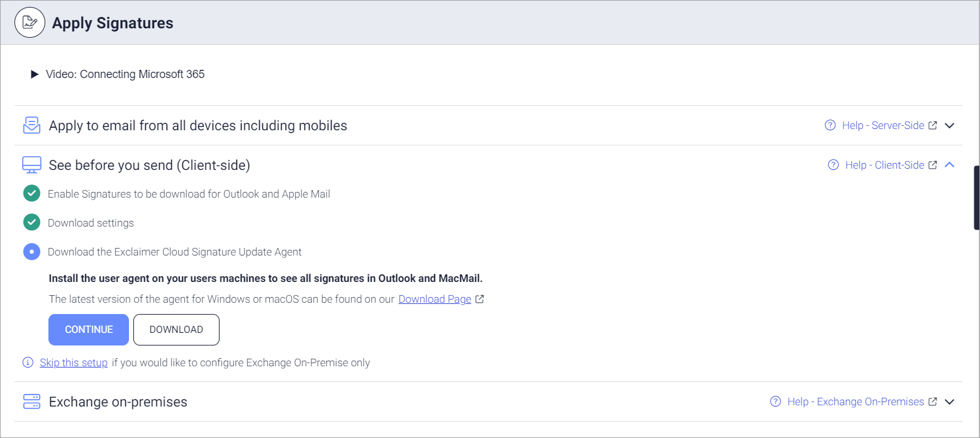Expand the Exchange On-Premises section chevron
Screen dimensions: 980x438
950,401
